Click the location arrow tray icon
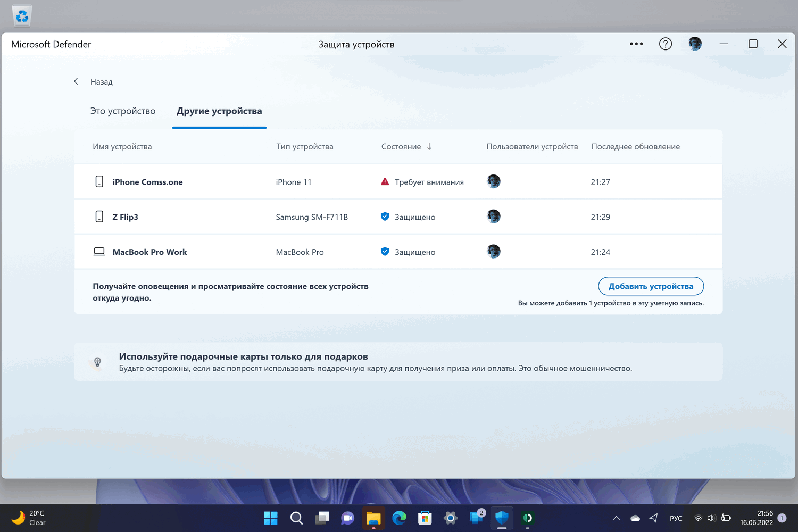The width and height of the screenshot is (798, 532). (x=654, y=518)
